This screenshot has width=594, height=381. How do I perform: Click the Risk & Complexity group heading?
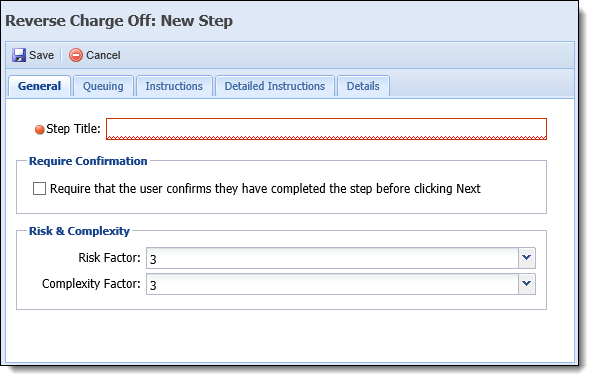(79, 231)
